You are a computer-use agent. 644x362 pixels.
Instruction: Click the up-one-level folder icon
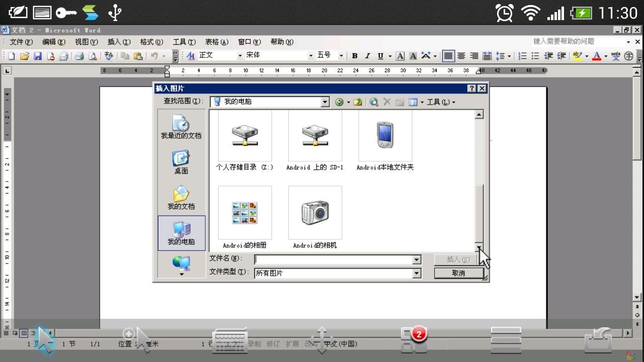tap(358, 102)
